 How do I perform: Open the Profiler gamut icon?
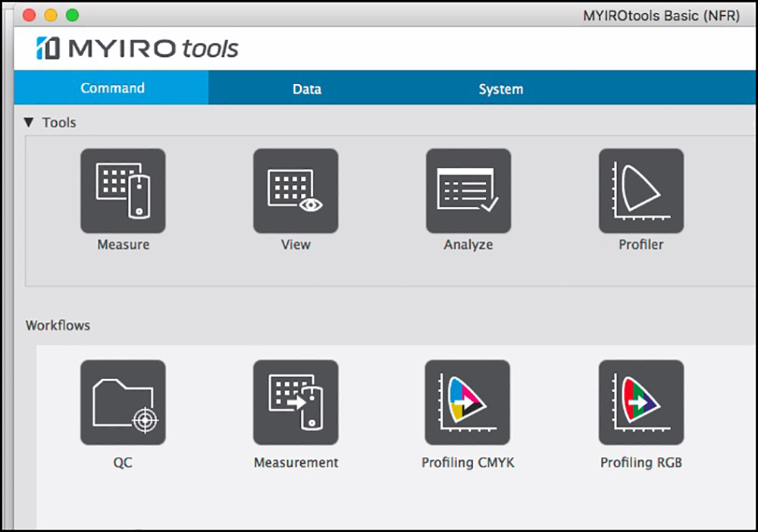(641, 191)
